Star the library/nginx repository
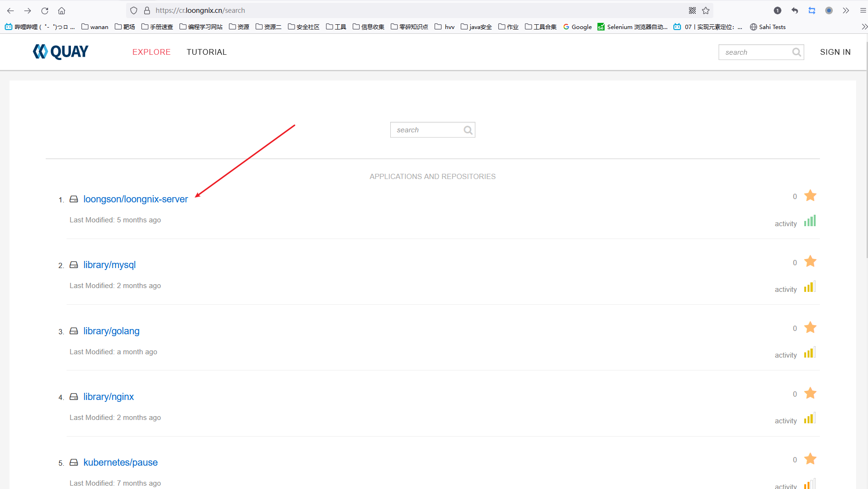This screenshot has height=489, width=868. coord(810,393)
